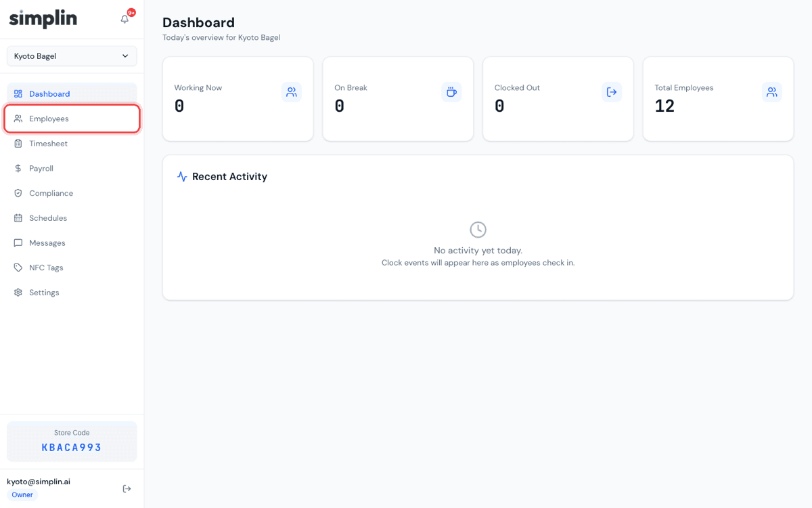
Task: Click the Messages label in the sidebar
Action: 47,243
